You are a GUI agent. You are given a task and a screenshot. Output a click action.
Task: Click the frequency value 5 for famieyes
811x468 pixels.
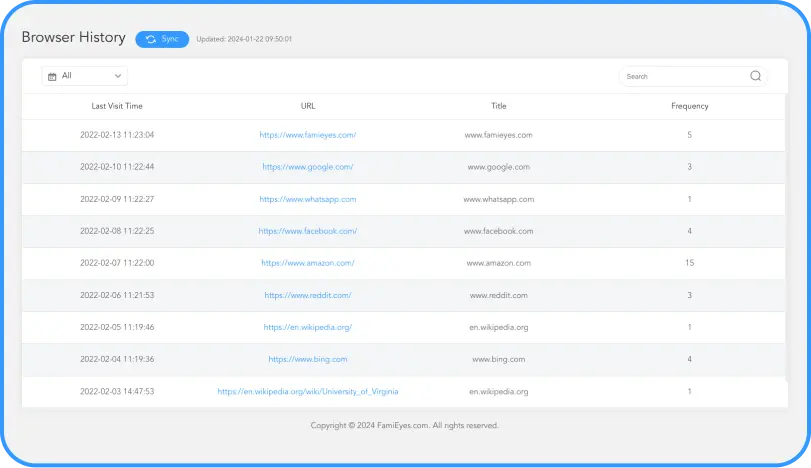689,135
